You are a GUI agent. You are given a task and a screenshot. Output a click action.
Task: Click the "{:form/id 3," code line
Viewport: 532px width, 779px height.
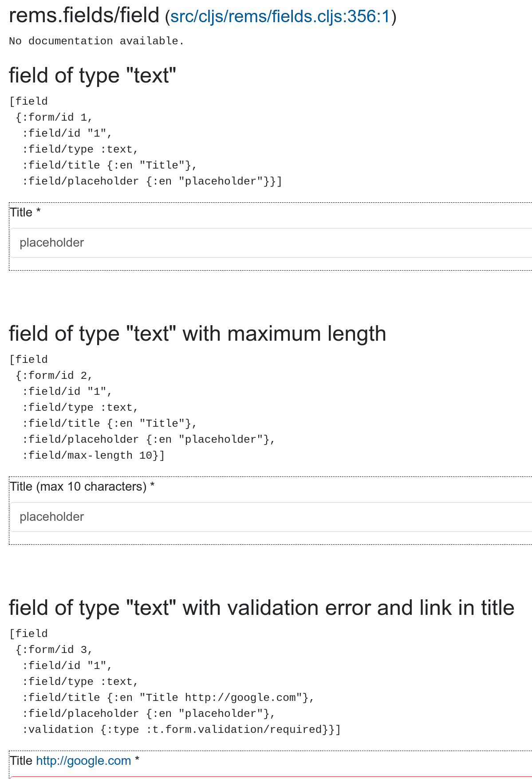[x=54, y=650]
